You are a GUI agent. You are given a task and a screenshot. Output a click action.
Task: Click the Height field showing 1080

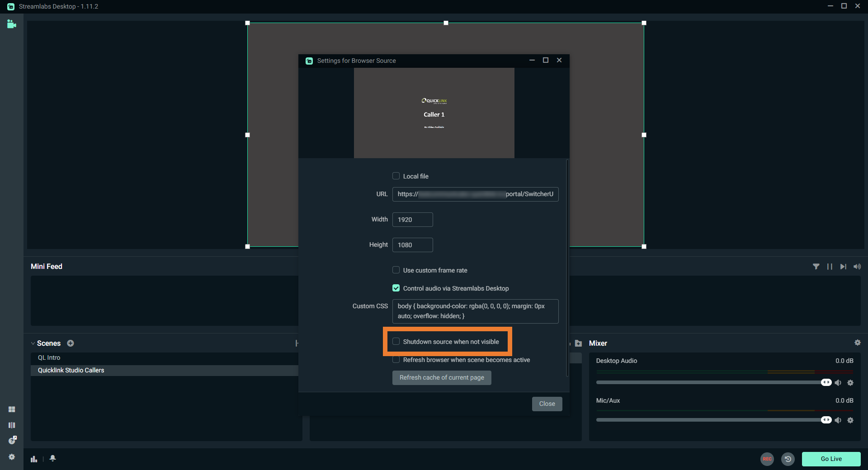[413, 245]
